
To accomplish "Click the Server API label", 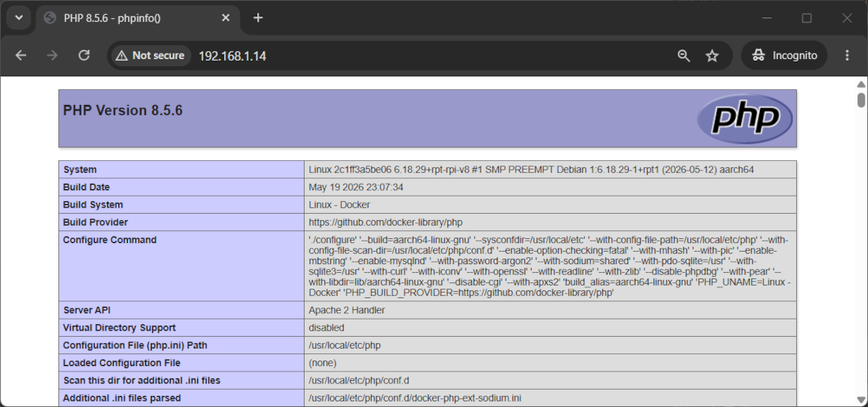I will point(87,310).
